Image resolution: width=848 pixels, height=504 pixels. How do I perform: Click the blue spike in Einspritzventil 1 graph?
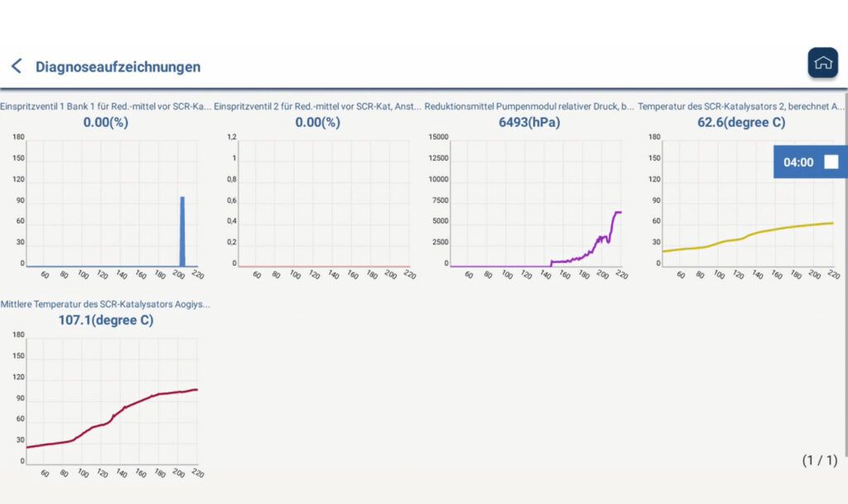coord(182,232)
